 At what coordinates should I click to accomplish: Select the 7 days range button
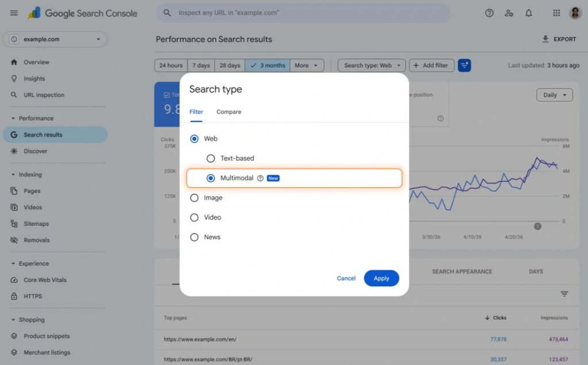point(201,66)
